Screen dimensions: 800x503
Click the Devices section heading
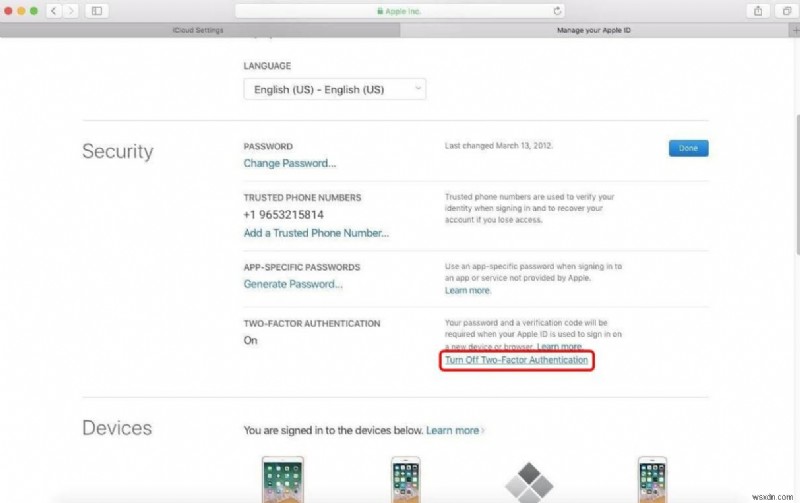tap(117, 428)
